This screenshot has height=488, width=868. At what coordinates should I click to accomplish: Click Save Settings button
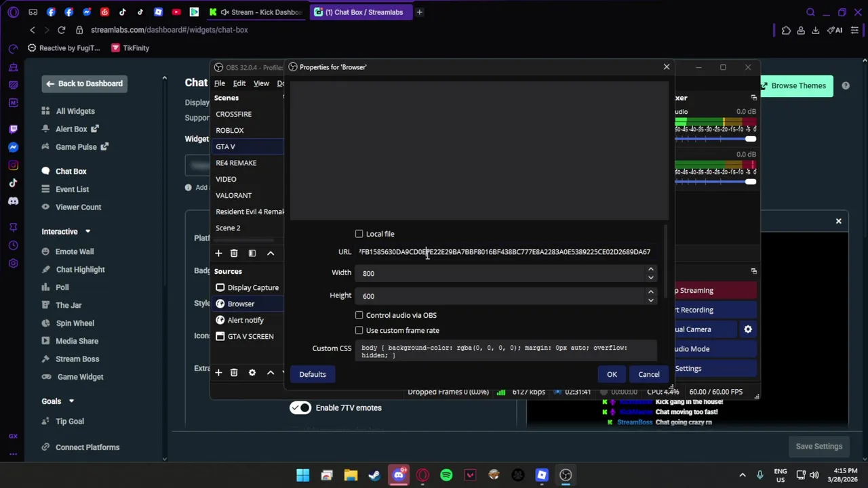coord(818,446)
